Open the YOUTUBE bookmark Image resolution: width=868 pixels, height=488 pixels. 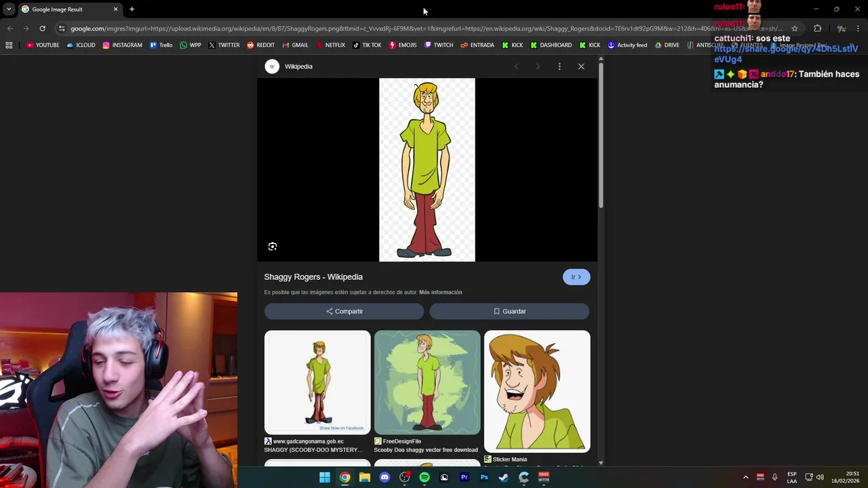[x=43, y=45]
